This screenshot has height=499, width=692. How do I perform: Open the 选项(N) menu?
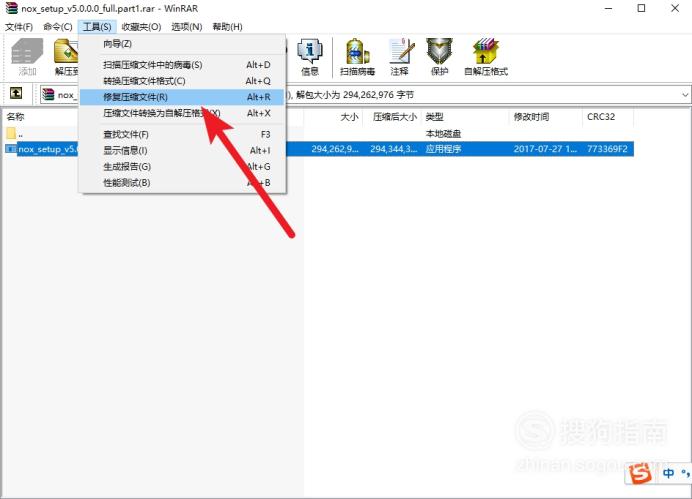tap(187, 27)
